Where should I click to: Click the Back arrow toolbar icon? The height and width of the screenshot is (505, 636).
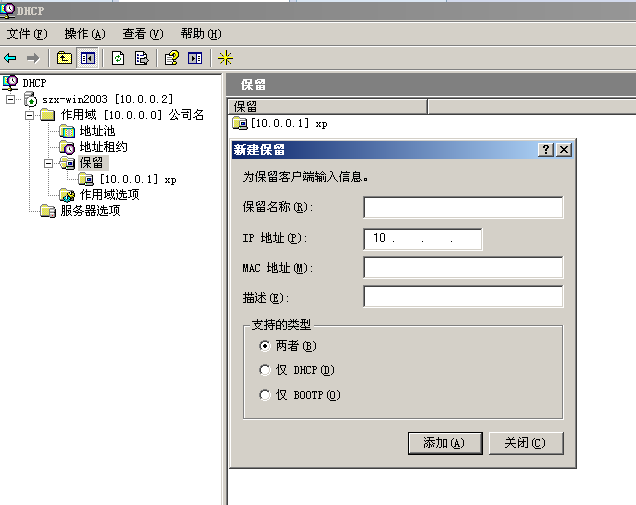point(10,58)
